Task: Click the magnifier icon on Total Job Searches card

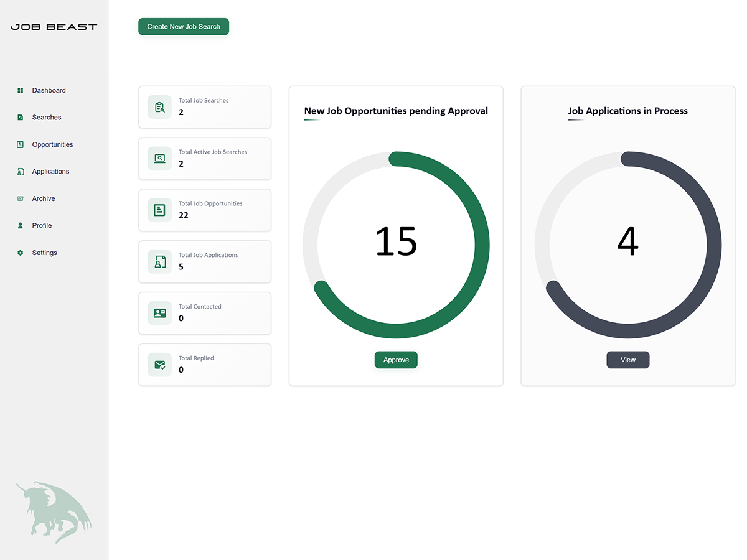Action: click(160, 106)
